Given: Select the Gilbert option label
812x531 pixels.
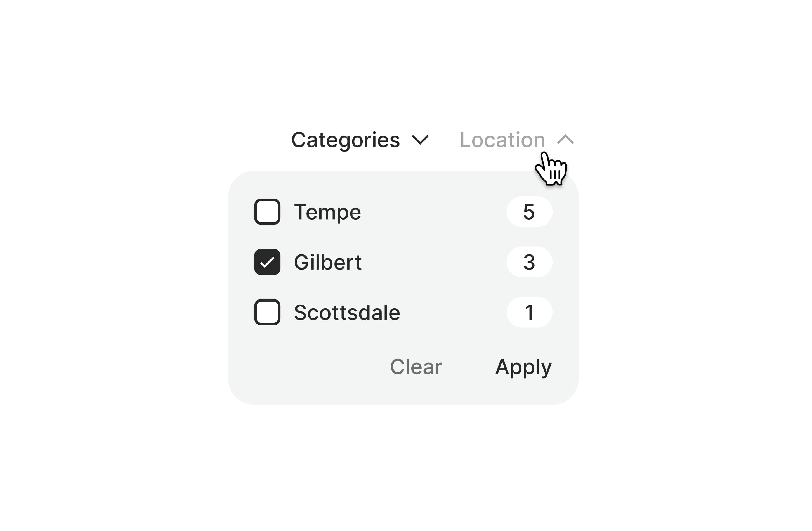Looking at the screenshot, I should click(327, 262).
